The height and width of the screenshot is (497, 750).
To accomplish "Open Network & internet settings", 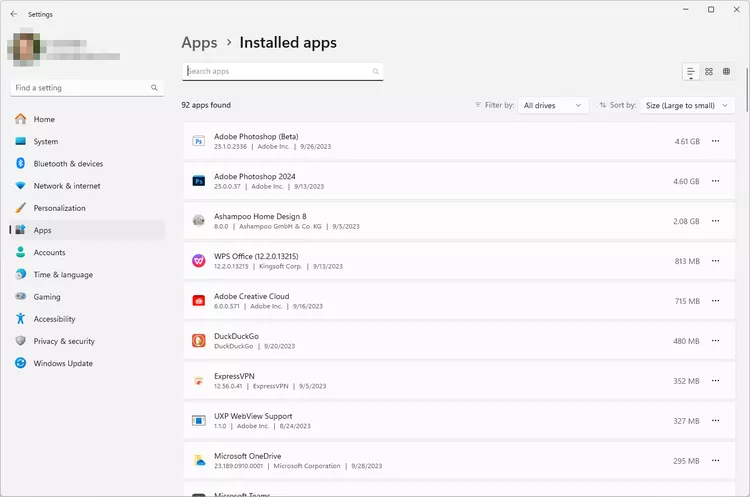I will [x=87, y=186].
